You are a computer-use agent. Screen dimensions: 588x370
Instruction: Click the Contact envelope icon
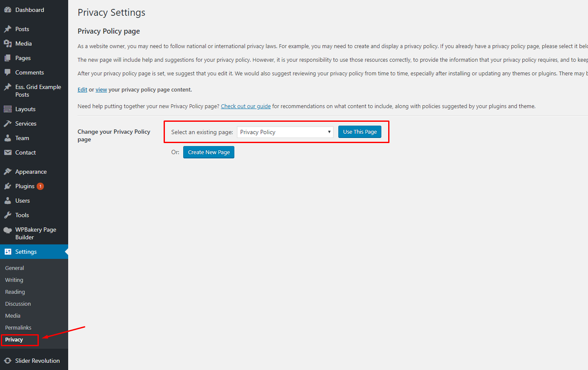pos(8,152)
